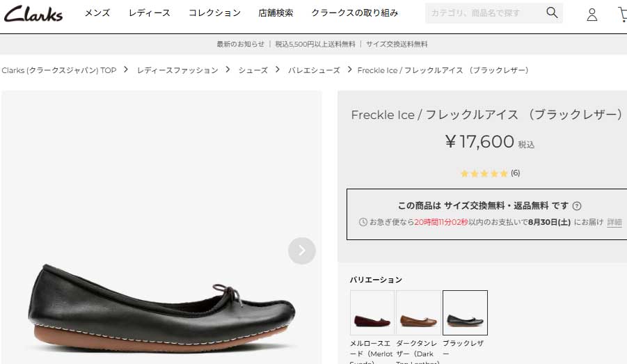Click the Clarks logo
Image resolution: width=627 pixels, height=364 pixels.
[33, 13]
